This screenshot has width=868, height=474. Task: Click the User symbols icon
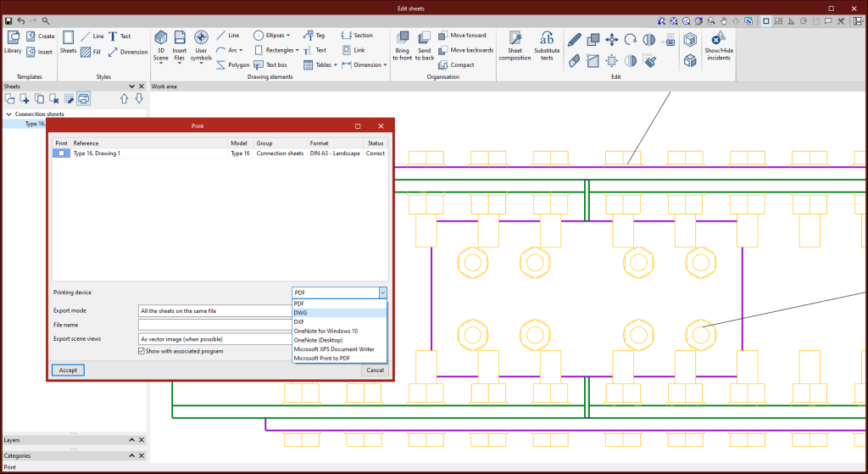pos(201,44)
